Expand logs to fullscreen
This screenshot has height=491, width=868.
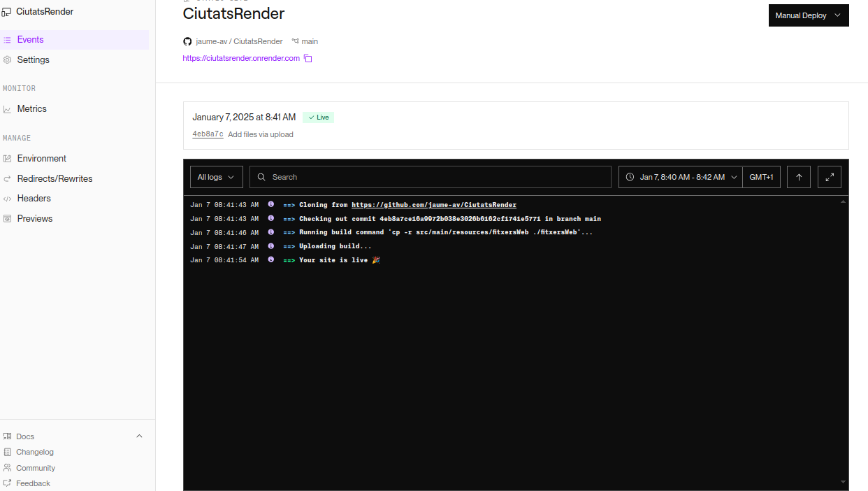coord(830,177)
